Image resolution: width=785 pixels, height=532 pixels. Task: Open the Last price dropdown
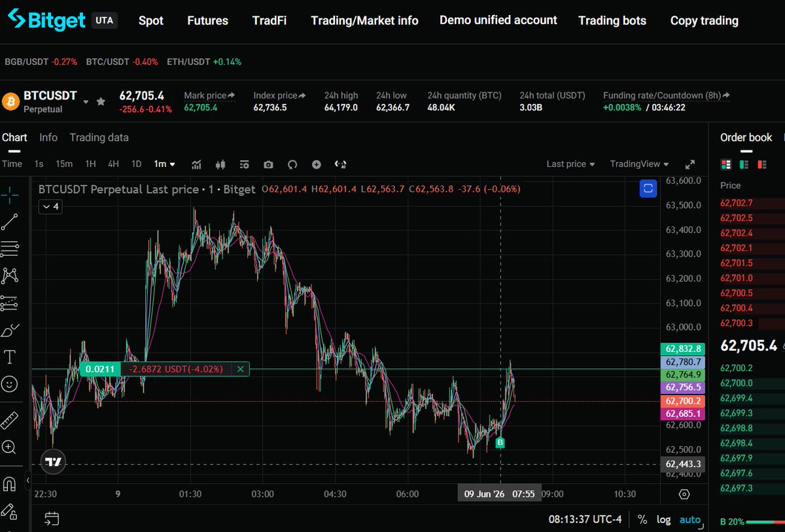coord(570,164)
